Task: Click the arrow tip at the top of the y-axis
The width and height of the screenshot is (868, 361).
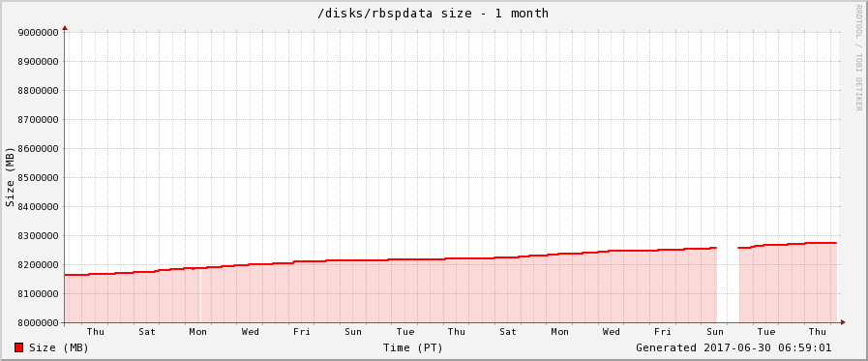Action: [65, 27]
